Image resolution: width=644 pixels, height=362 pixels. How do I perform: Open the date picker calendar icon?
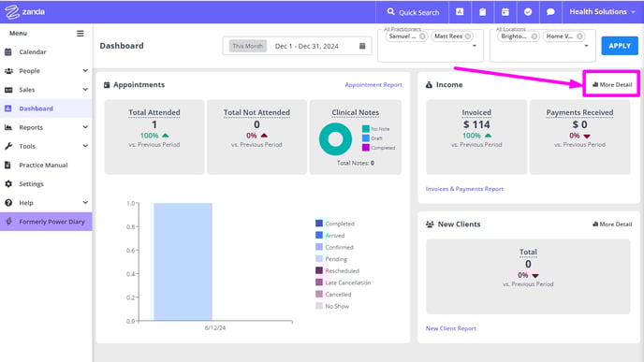[x=362, y=46]
